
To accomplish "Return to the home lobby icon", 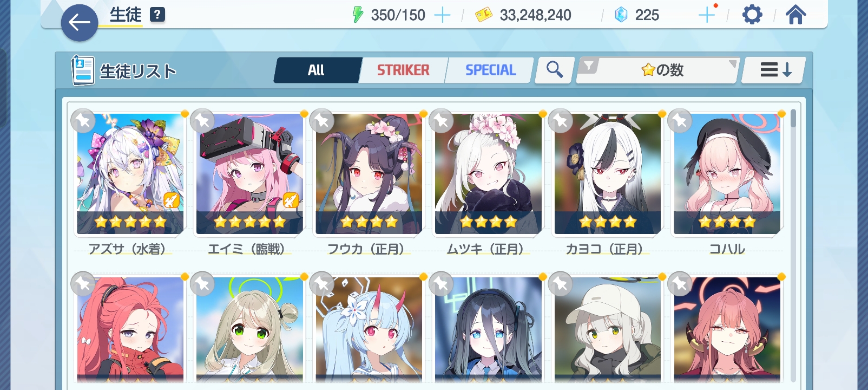I will pyautogui.click(x=795, y=15).
